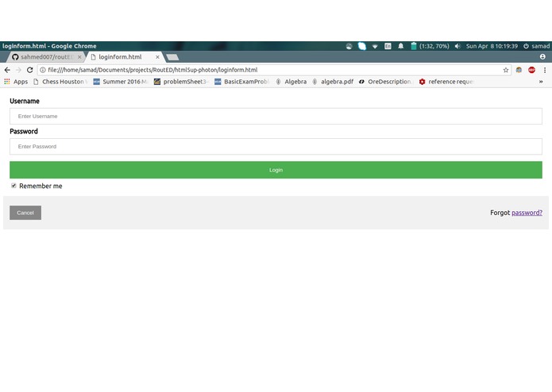This screenshot has height=392, width=552.
Task: Open the date and time indicator
Action: coord(492,46)
